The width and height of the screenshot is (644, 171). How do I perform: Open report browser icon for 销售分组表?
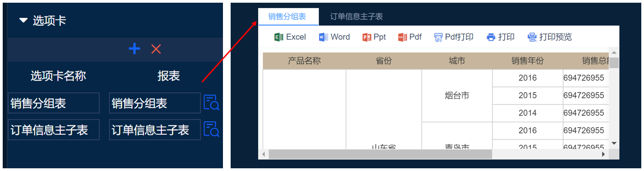(x=211, y=103)
